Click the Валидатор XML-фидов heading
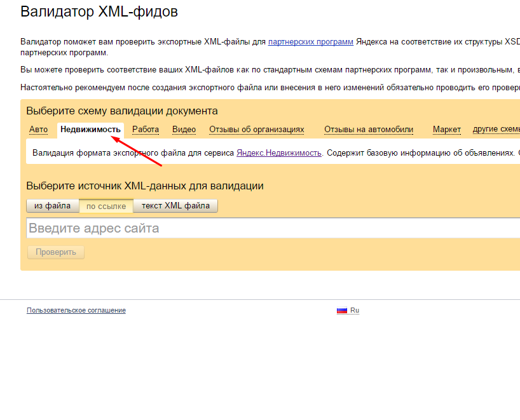Screen dimensions: 520x420 click(x=99, y=11)
